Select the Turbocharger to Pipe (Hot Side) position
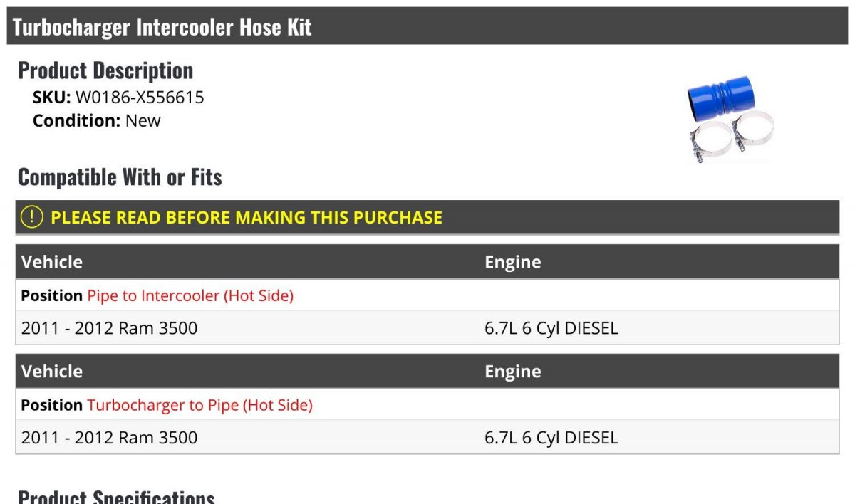Screen dimensions: 855x504 point(199,405)
